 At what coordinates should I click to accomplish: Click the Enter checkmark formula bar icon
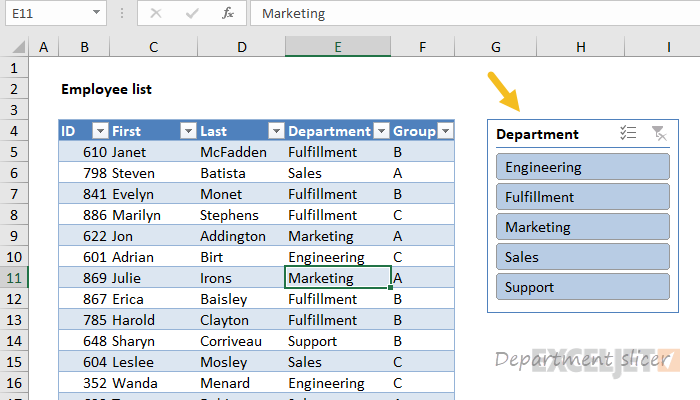point(192,13)
